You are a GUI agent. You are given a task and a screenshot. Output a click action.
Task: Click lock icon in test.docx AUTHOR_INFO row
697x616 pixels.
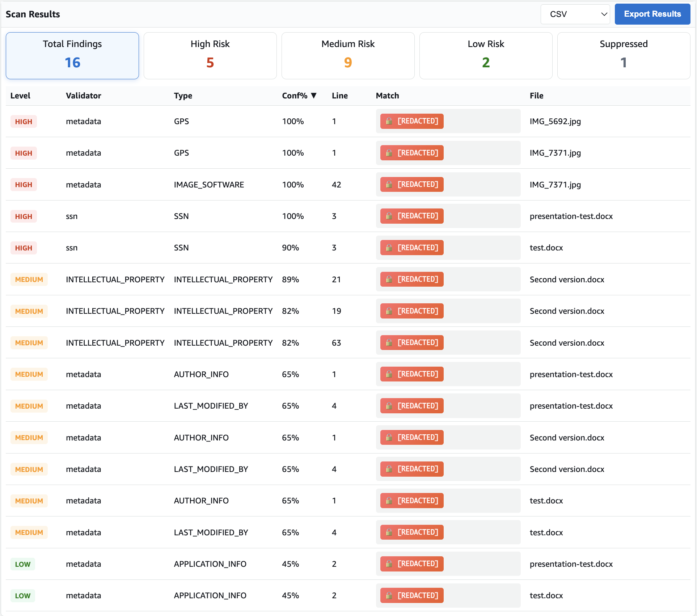[389, 501]
